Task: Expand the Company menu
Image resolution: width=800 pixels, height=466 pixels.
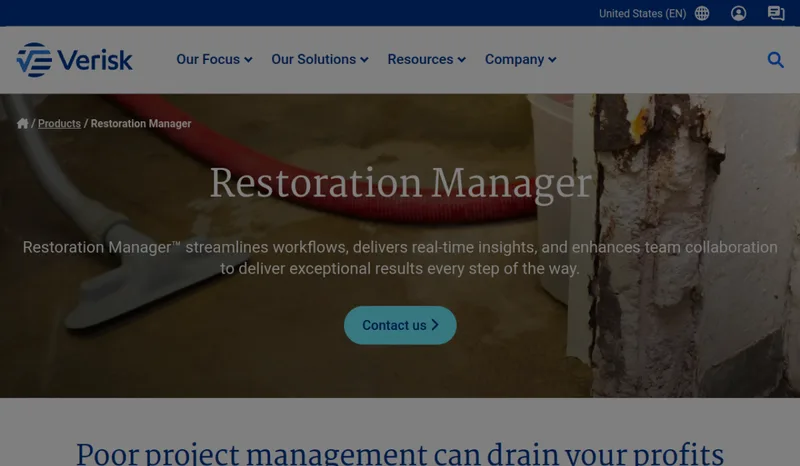Action: [x=520, y=60]
